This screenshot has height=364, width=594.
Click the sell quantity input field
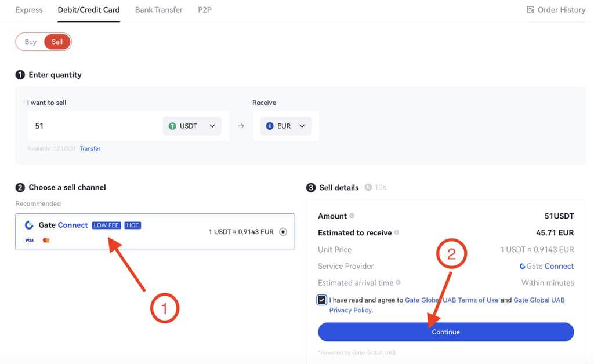pyautogui.click(x=93, y=126)
